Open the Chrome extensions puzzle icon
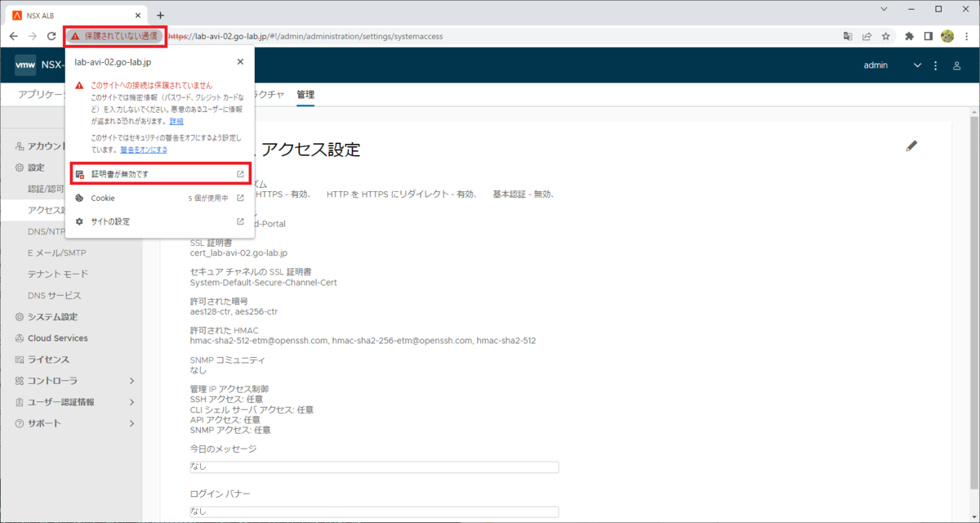 pos(909,36)
